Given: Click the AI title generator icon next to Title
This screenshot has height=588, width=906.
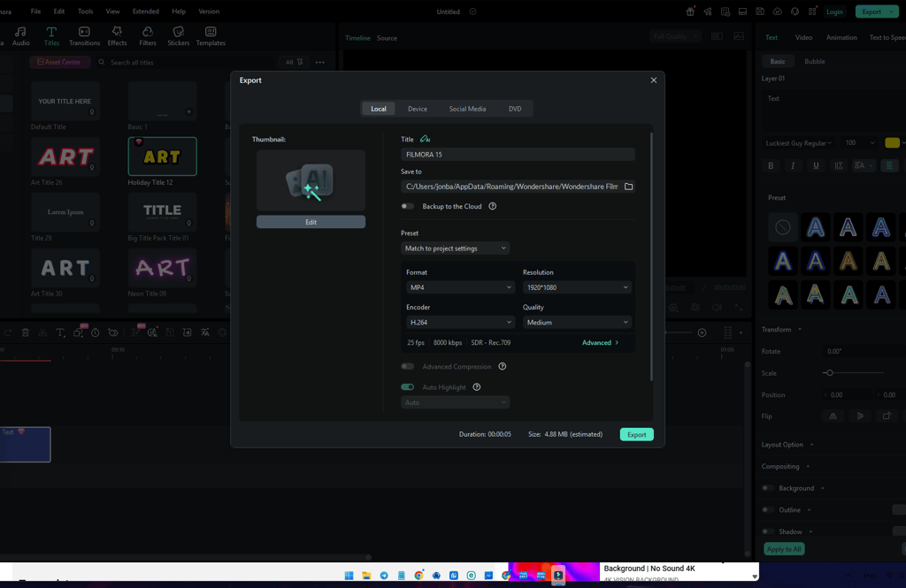Looking at the screenshot, I should point(426,139).
